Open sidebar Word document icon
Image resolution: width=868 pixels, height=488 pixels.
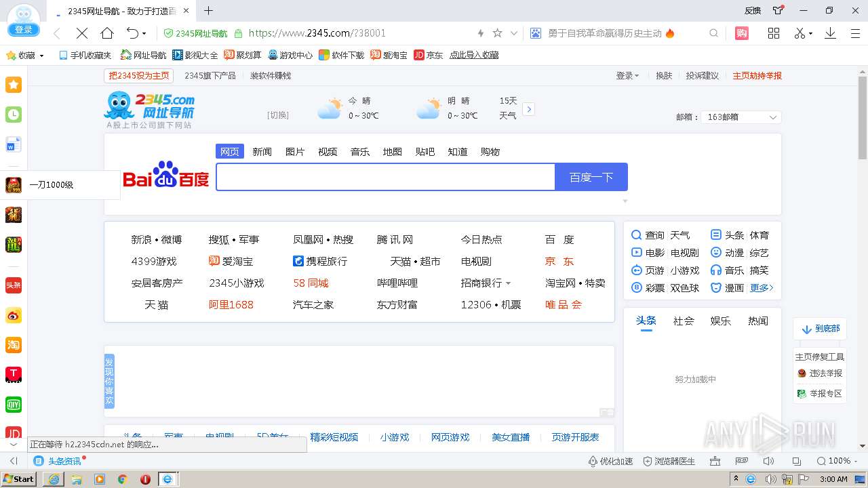point(14,144)
